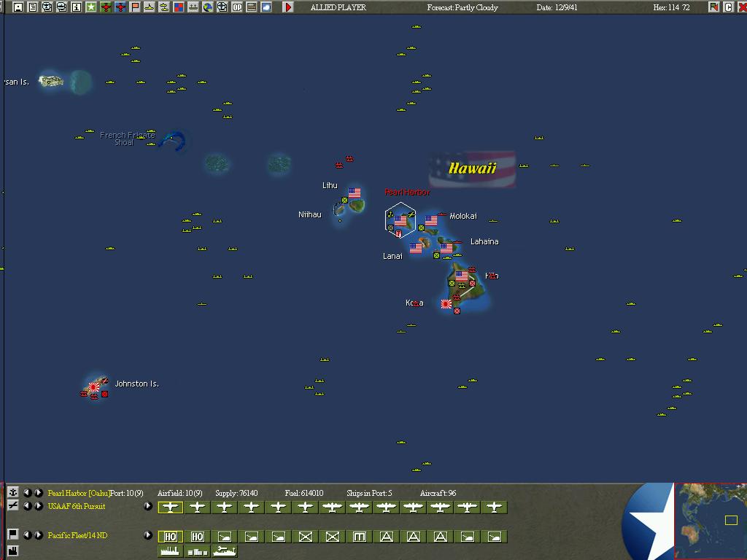Select the highlighted first aircraft icon
The height and width of the screenshot is (560, 747).
tap(171, 507)
